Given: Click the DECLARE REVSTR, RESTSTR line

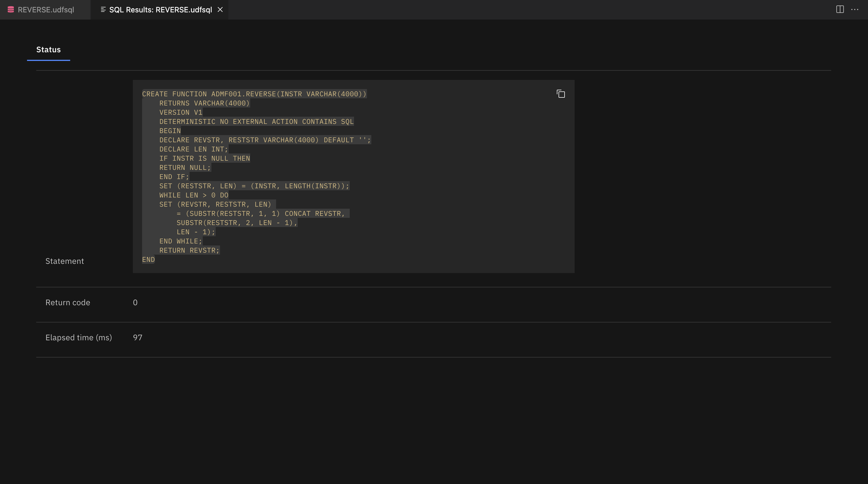Looking at the screenshot, I should 265,140.
